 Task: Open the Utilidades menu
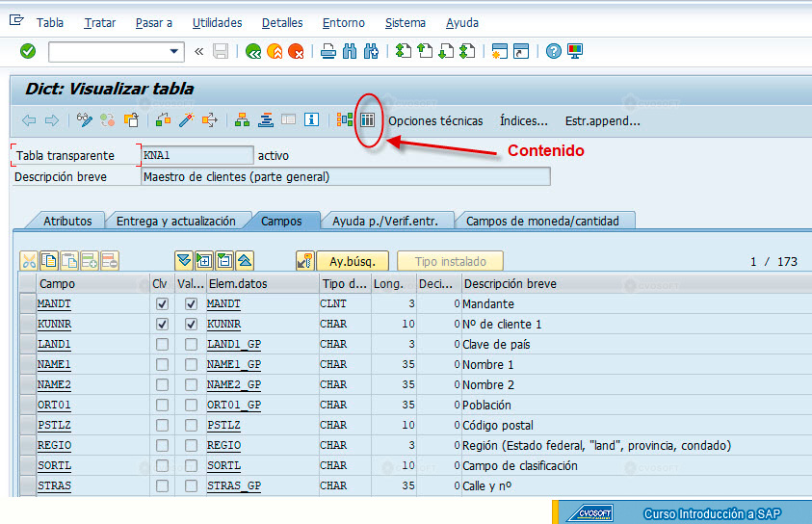pos(217,23)
